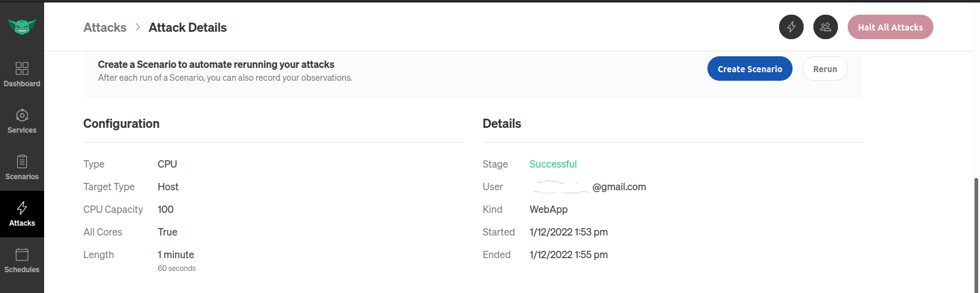This screenshot has width=980, height=293.
Task: Open the team members icon in the header
Action: tap(826, 27)
